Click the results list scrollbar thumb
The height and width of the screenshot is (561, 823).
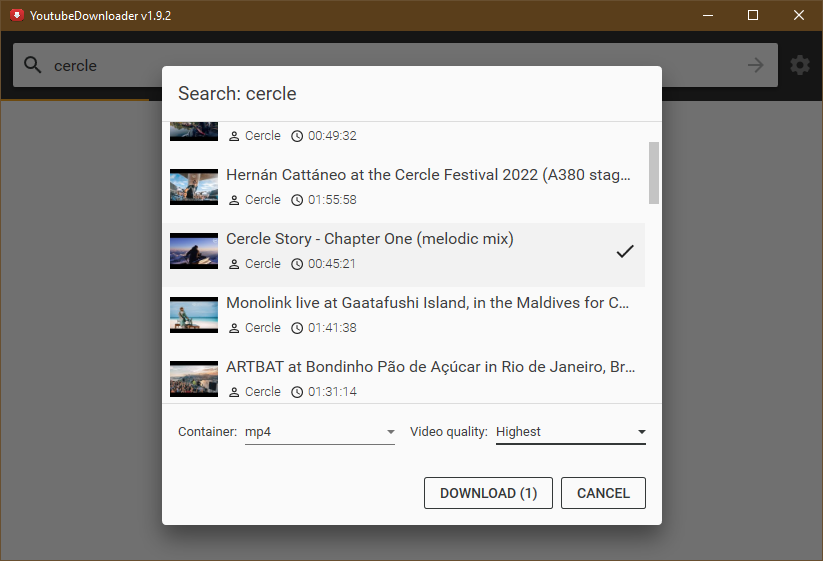653,173
